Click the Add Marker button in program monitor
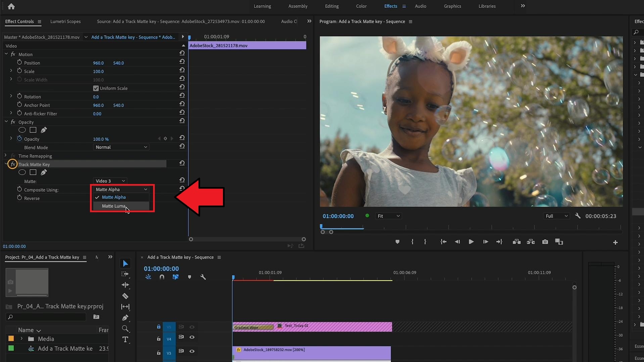644x362 pixels. tap(397, 242)
